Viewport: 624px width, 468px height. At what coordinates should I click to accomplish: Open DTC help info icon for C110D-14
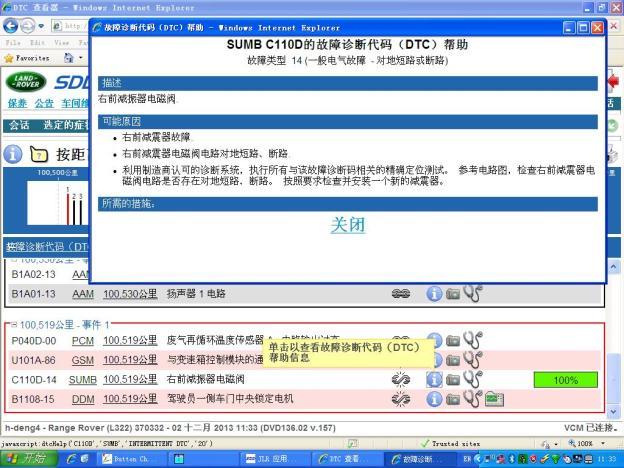pyautogui.click(x=434, y=379)
